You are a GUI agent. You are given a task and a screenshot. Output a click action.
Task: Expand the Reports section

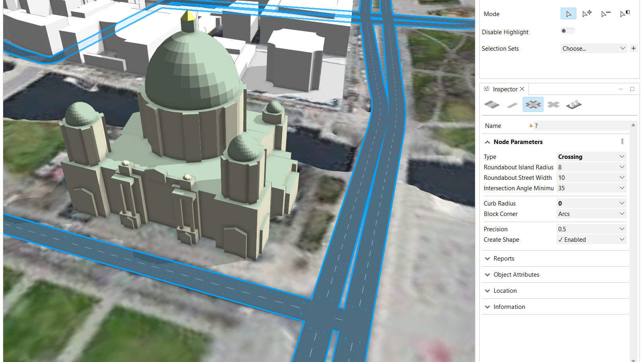click(x=504, y=259)
